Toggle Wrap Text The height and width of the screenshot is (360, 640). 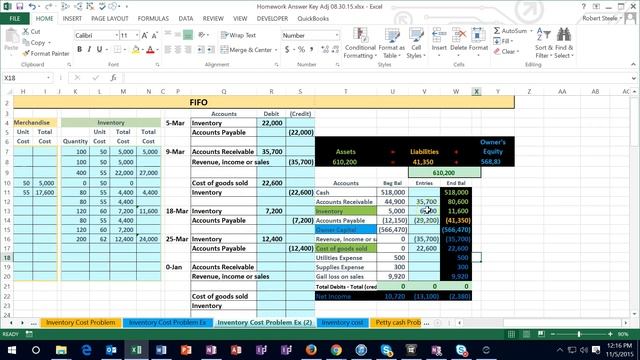(238, 35)
